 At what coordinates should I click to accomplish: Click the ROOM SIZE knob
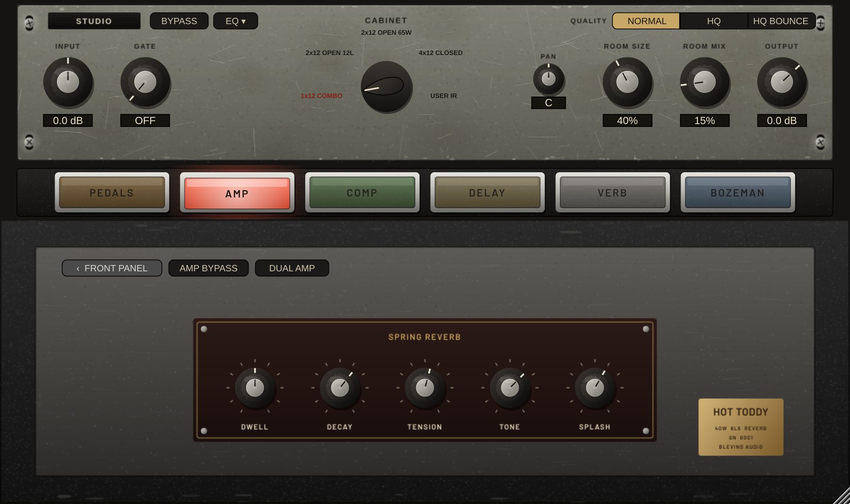pos(627,82)
